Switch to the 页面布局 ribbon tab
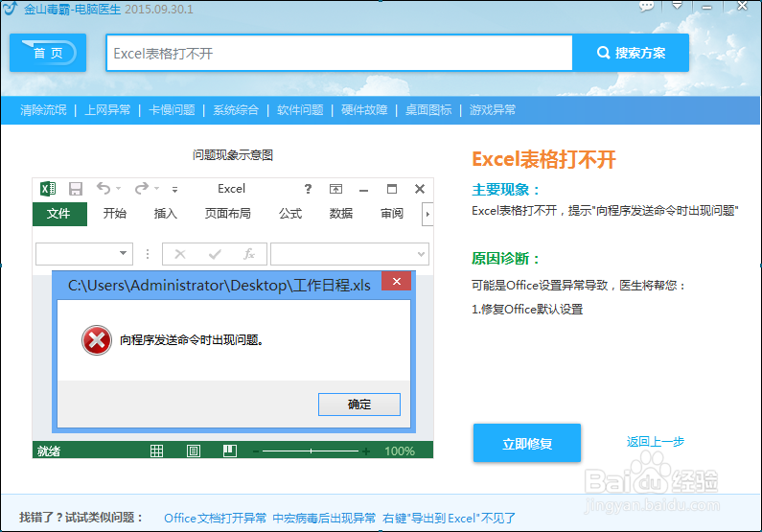 coord(227,214)
